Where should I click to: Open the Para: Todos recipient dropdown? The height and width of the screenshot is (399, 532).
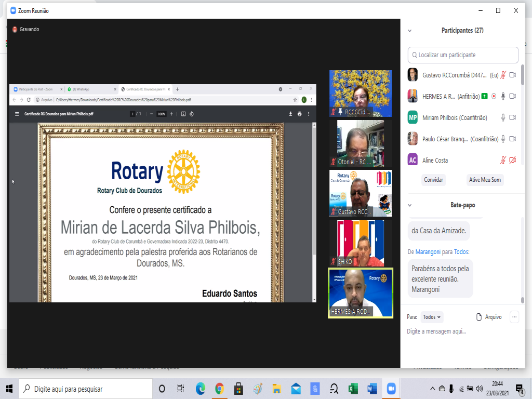point(432,317)
